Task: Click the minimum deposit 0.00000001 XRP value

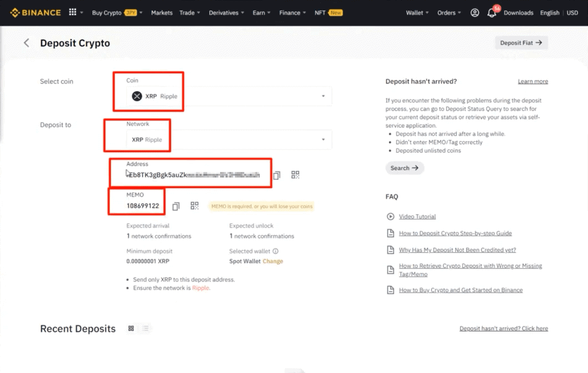Action: click(x=148, y=261)
